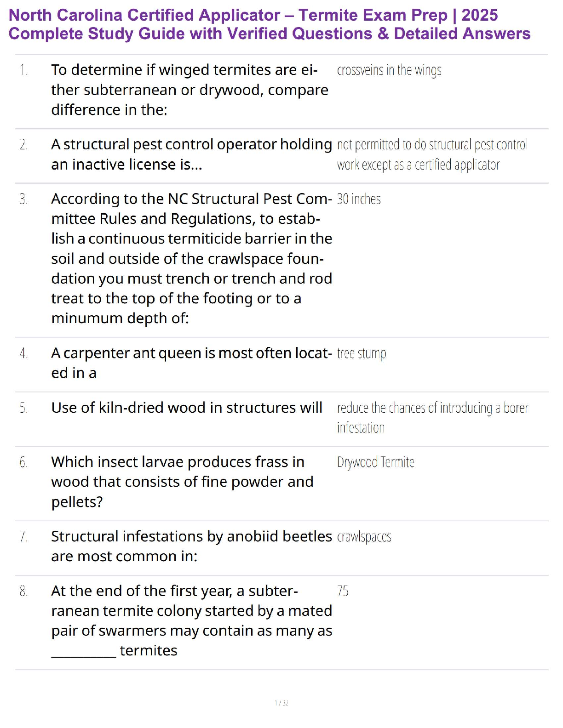The image size is (563, 728).
Task: Select the '30 inches' answer
Action: 359,199
